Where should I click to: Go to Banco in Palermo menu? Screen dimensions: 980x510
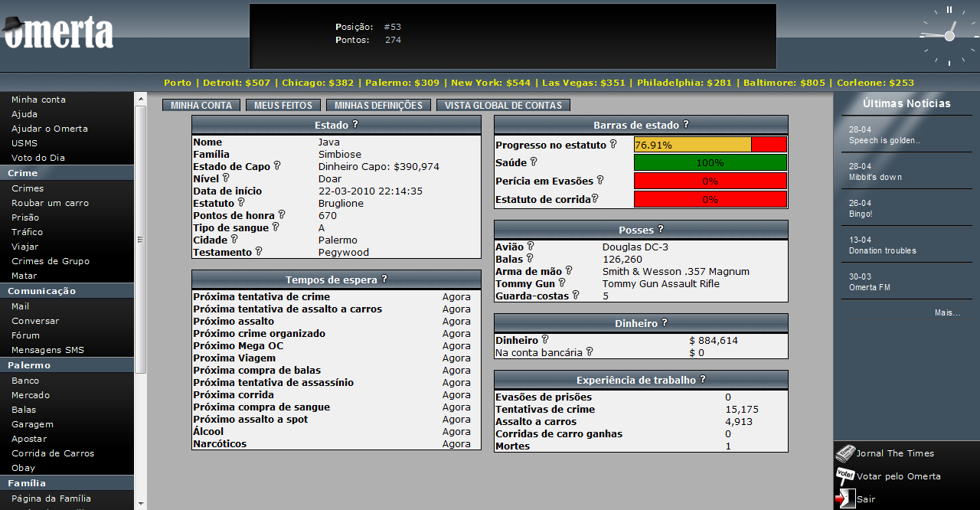click(25, 381)
